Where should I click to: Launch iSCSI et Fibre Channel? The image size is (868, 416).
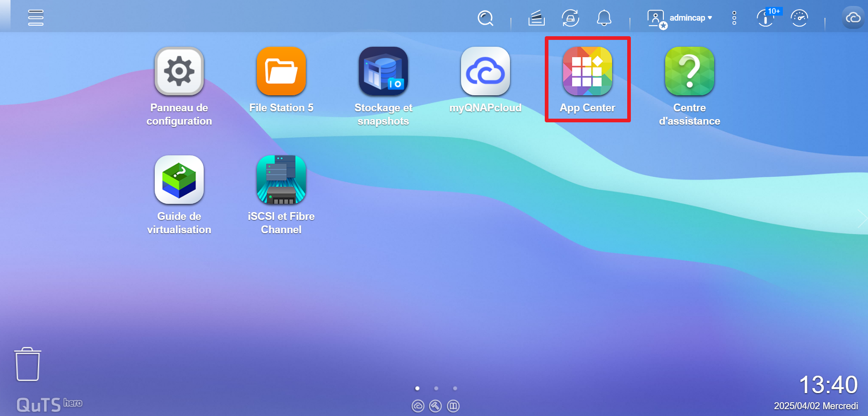pos(281,195)
